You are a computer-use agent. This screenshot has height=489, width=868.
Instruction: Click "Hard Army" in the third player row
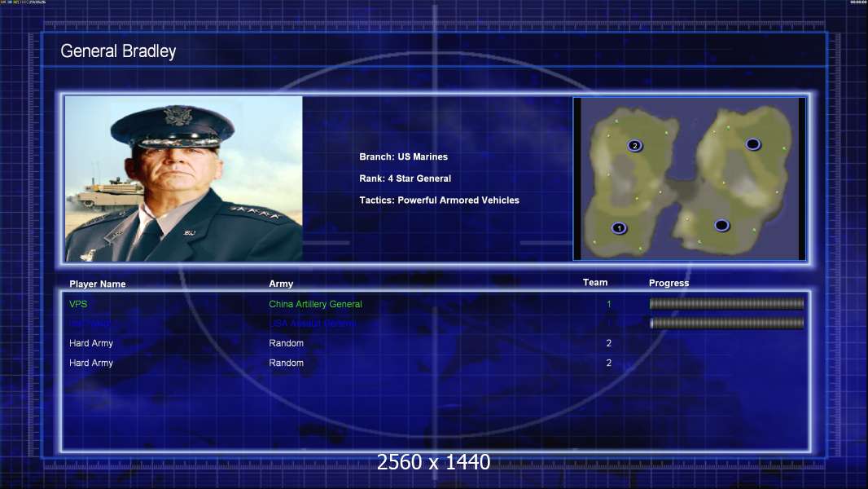(91, 343)
